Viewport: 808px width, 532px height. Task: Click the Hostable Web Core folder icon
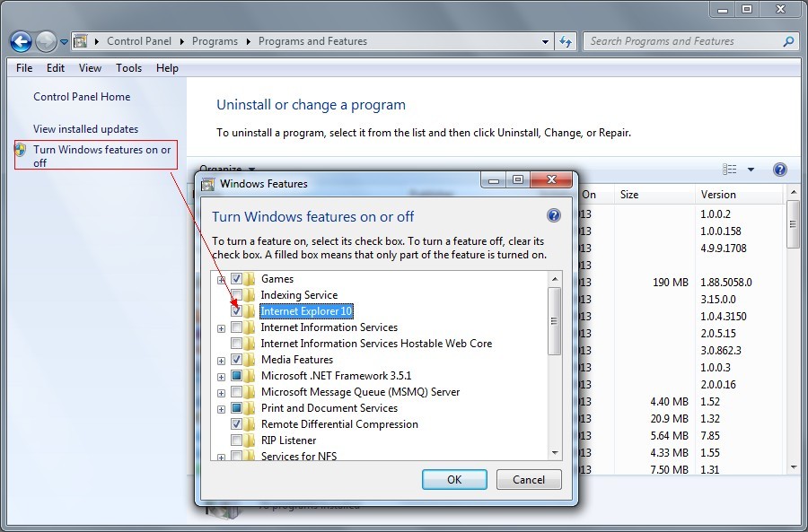(x=250, y=344)
